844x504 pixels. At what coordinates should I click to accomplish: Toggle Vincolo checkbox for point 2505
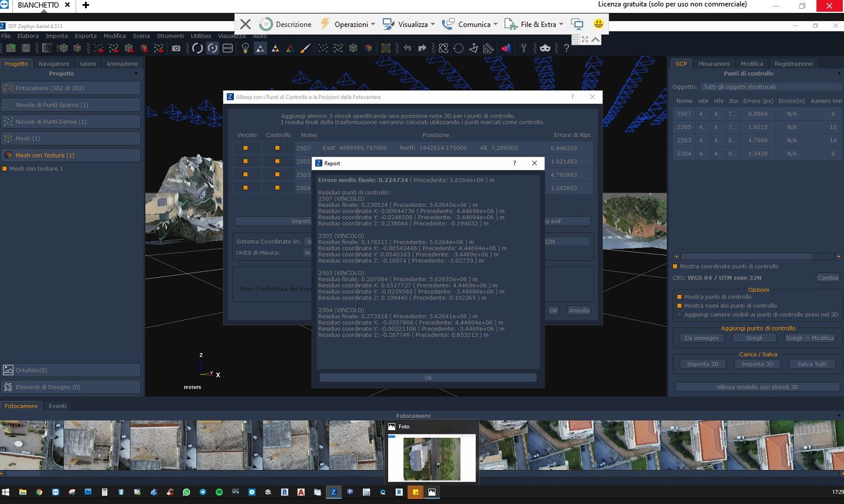[246, 161]
